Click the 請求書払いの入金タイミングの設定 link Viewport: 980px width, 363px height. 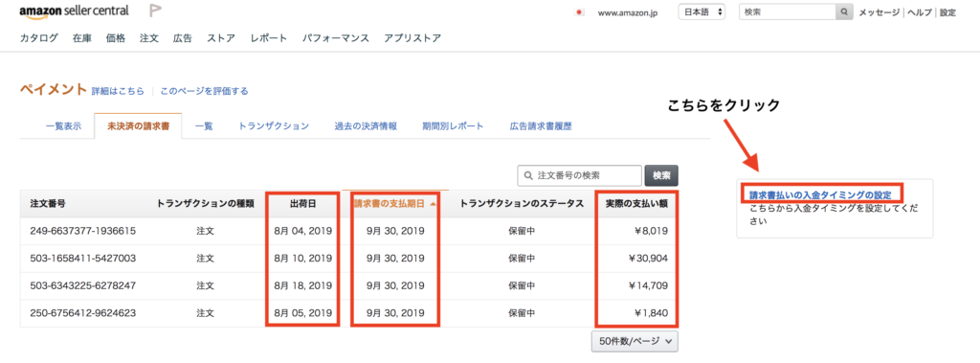tap(820, 194)
